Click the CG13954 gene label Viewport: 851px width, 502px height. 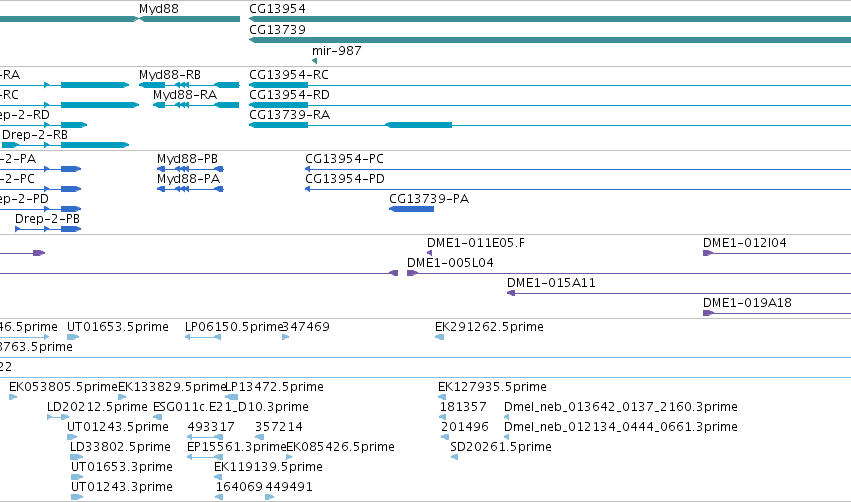point(277,9)
